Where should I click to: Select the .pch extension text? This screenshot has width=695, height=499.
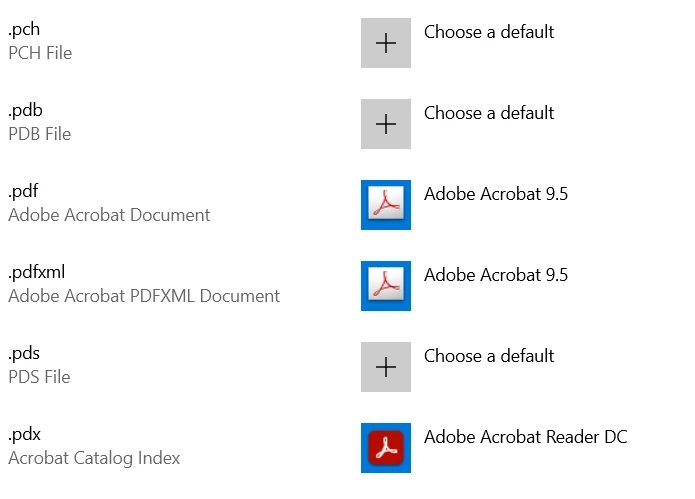24,30
